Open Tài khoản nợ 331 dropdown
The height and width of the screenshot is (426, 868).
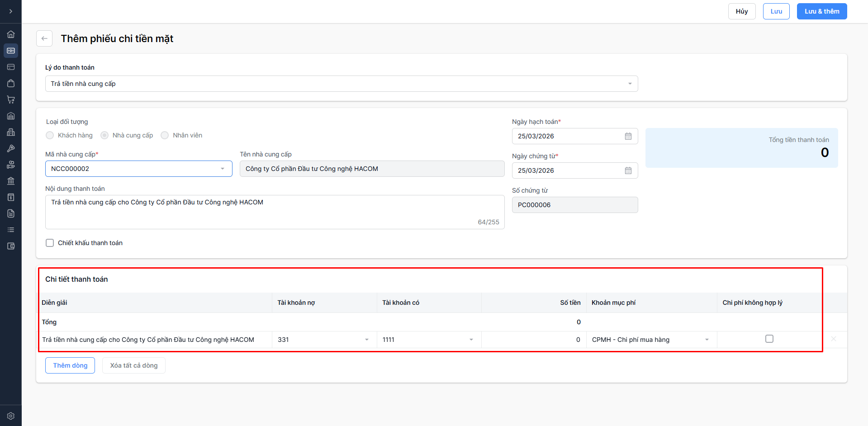(x=366, y=340)
